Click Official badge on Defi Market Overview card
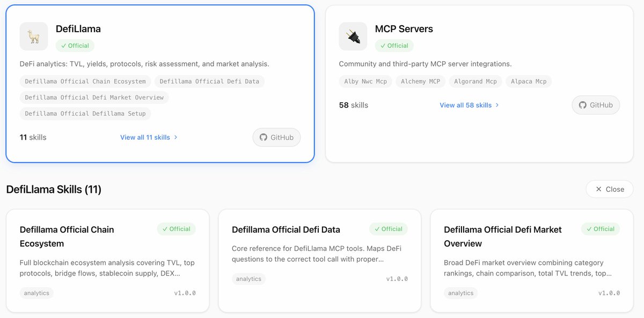This screenshot has width=644, height=318. [x=601, y=229]
